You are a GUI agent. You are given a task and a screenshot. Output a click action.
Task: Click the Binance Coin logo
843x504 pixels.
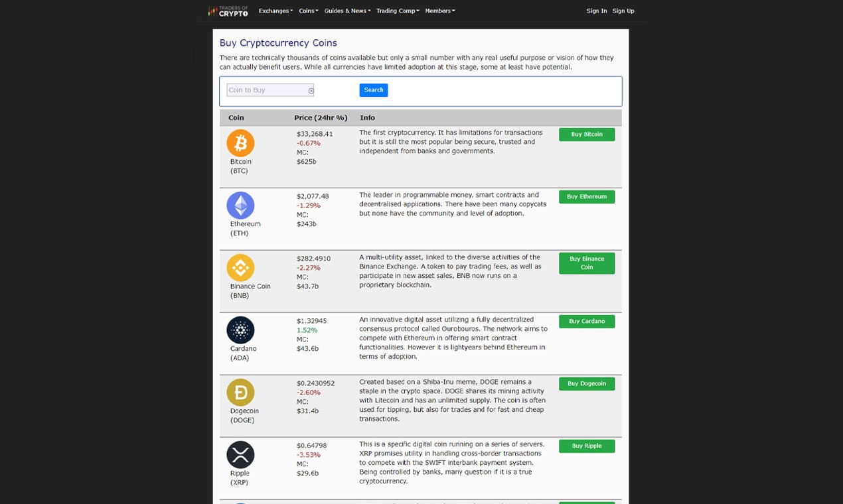(240, 267)
